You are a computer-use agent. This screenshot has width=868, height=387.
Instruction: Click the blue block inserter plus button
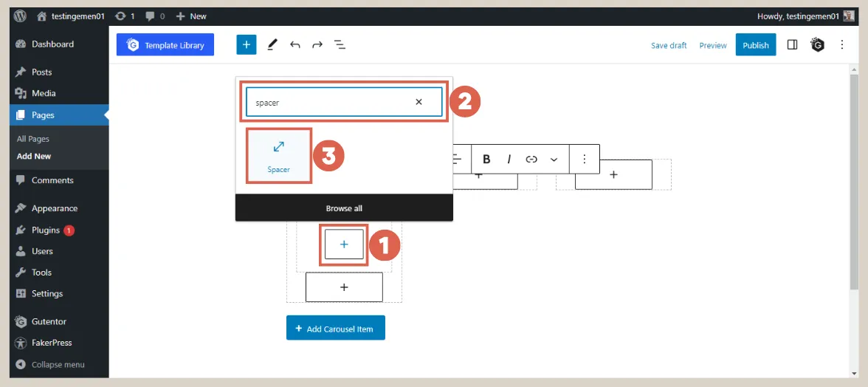[x=246, y=45]
